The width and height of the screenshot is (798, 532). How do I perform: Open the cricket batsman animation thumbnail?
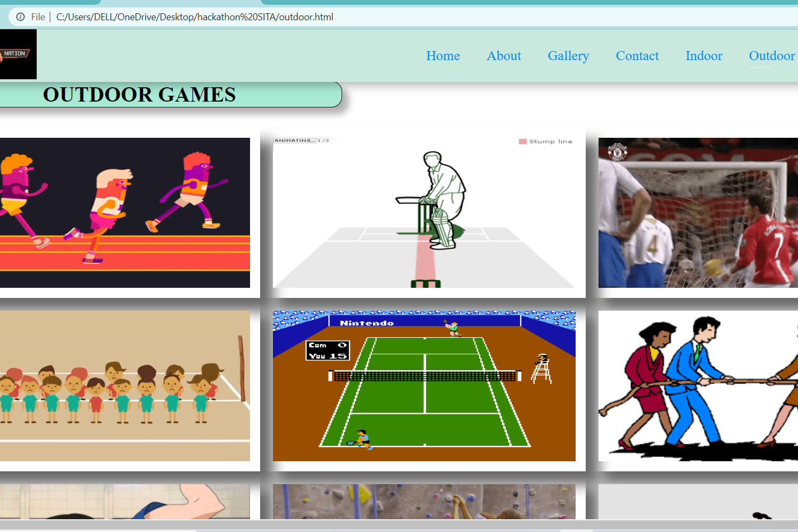click(x=424, y=213)
